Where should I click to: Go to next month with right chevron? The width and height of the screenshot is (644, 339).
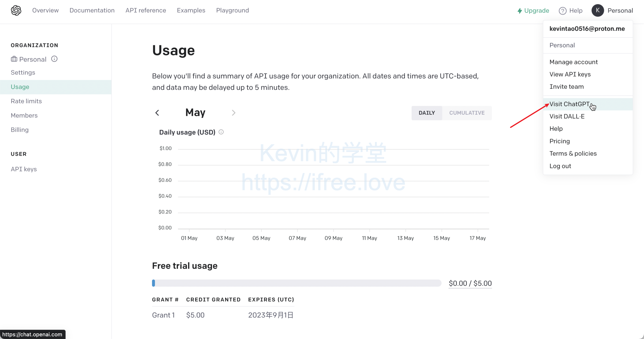(234, 113)
